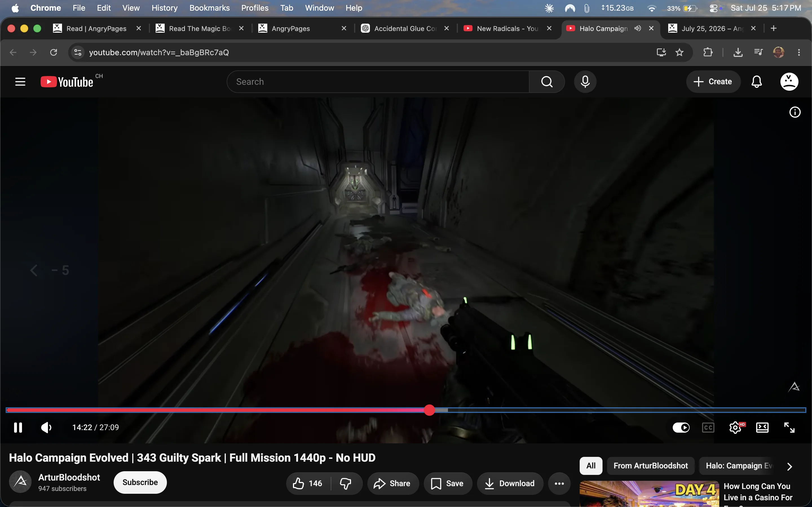Subscribe to ArturBloodshot
This screenshot has height=507, width=812.
[x=140, y=482]
